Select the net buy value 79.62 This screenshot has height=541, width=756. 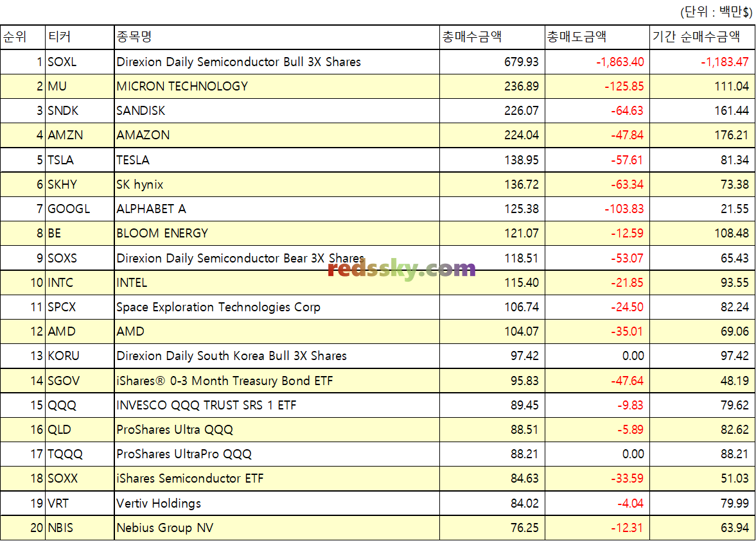click(x=735, y=406)
